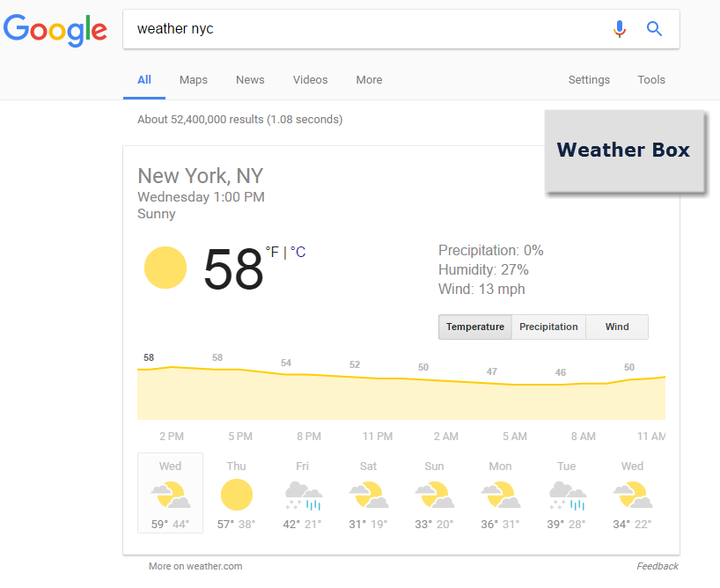The height and width of the screenshot is (588, 720).
Task: Click the blue magnifier search icon
Action: click(x=654, y=29)
